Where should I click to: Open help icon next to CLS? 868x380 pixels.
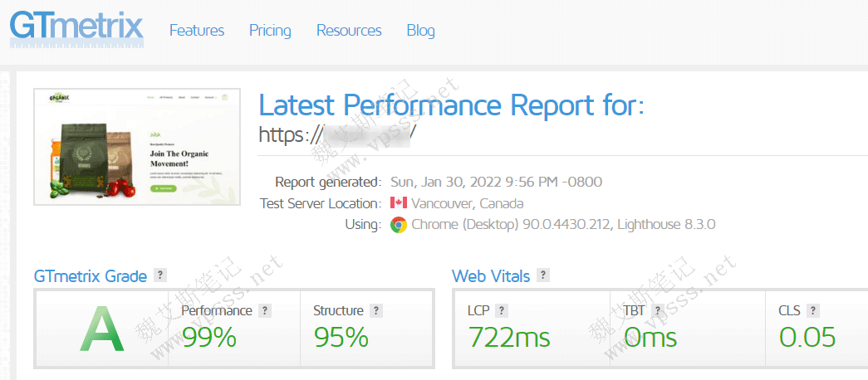pos(812,310)
